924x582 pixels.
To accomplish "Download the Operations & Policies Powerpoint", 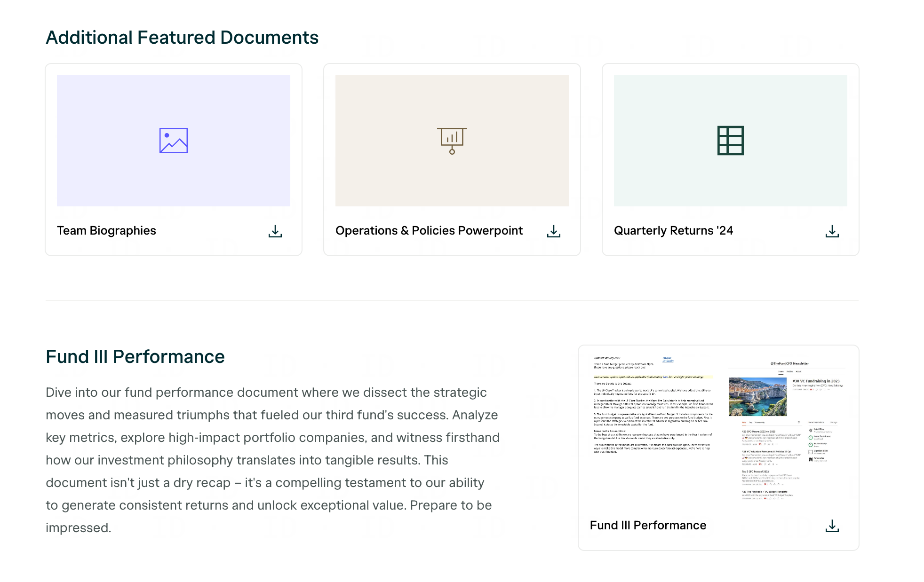I will (554, 231).
